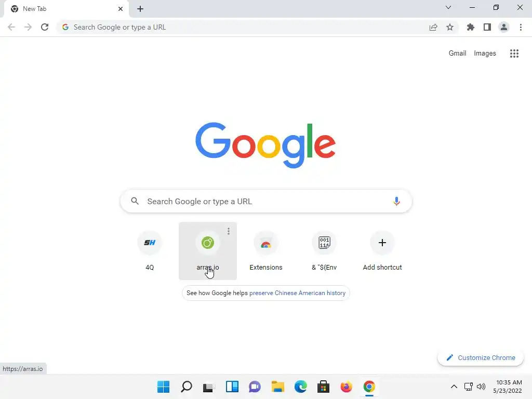Screen dimensions: 532x399
Task: Open Task View on the taskbar
Action: tap(209, 387)
